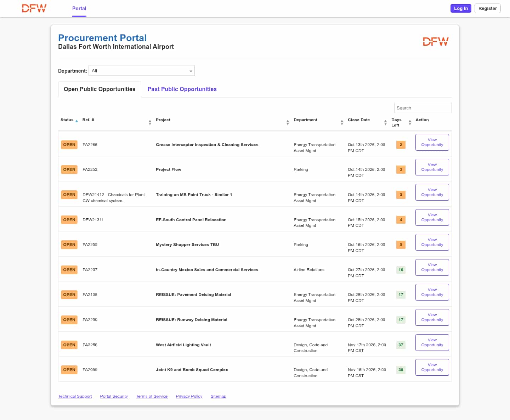Image resolution: width=510 pixels, height=420 pixels.
Task: Click Airline Relations department cell
Action: [x=309, y=270]
